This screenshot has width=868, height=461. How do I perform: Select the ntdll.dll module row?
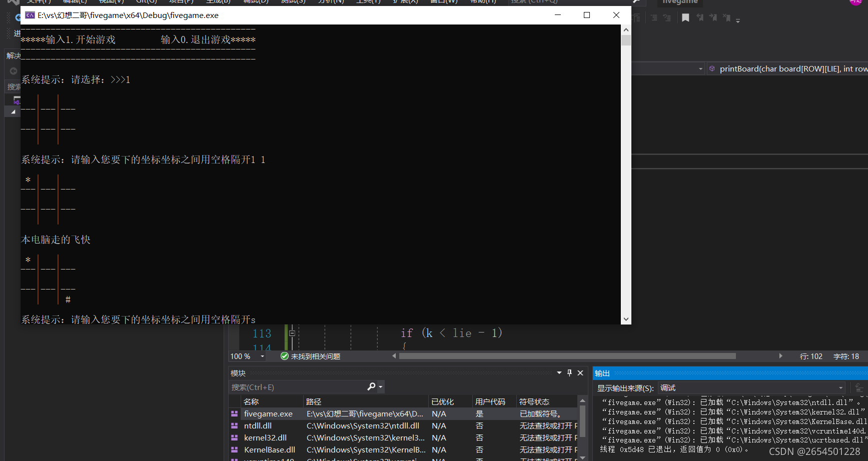tap(403, 426)
